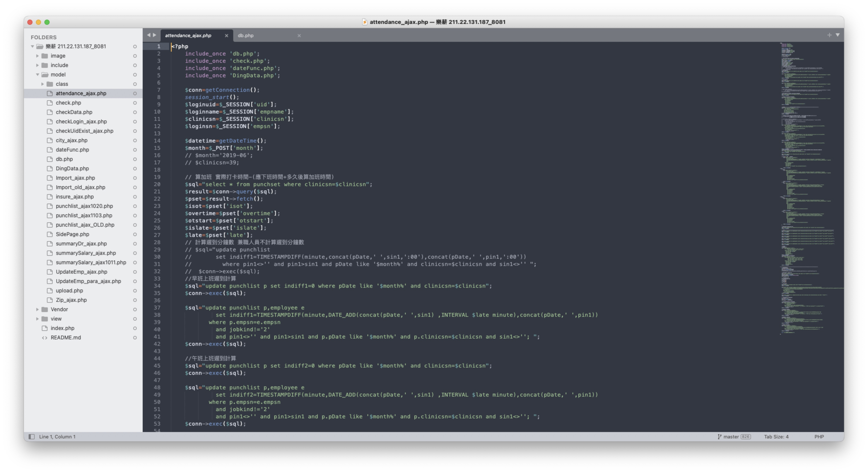
Task: Change the PHP syntax selector
Action: pyautogui.click(x=819, y=437)
